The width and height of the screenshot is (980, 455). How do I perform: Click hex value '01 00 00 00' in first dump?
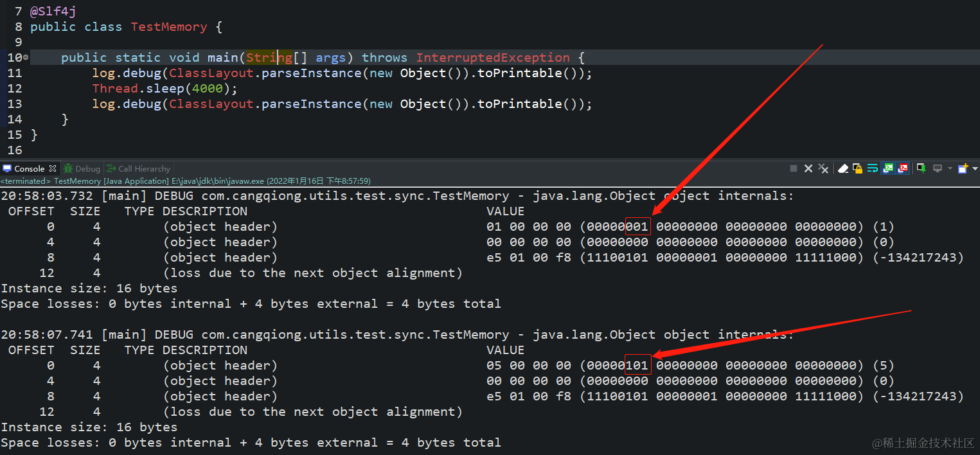click(x=529, y=227)
